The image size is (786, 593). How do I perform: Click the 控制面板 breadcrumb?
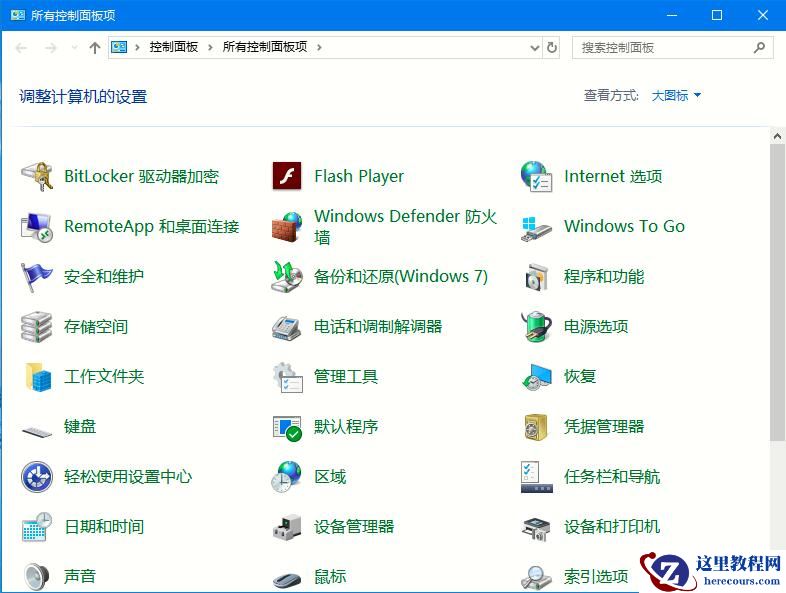point(173,47)
